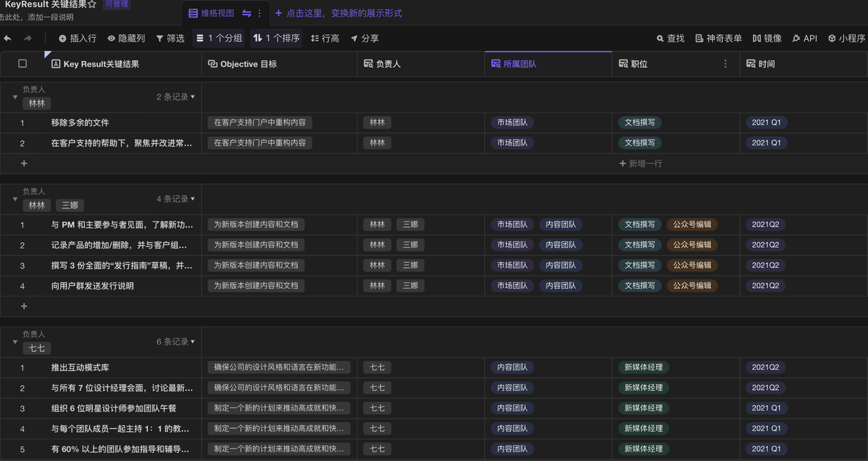
Task: Toggle the select-all checkbox in header
Action: [x=22, y=64]
